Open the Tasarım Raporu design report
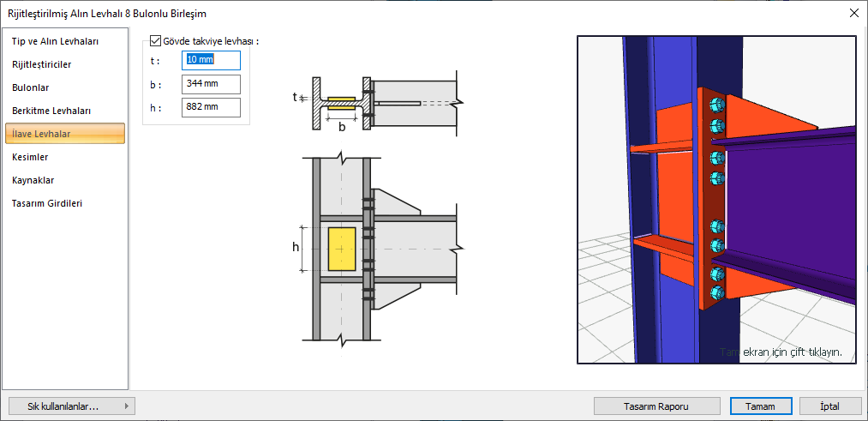The width and height of the screenshot is (868, 421). tap(657, 406)
